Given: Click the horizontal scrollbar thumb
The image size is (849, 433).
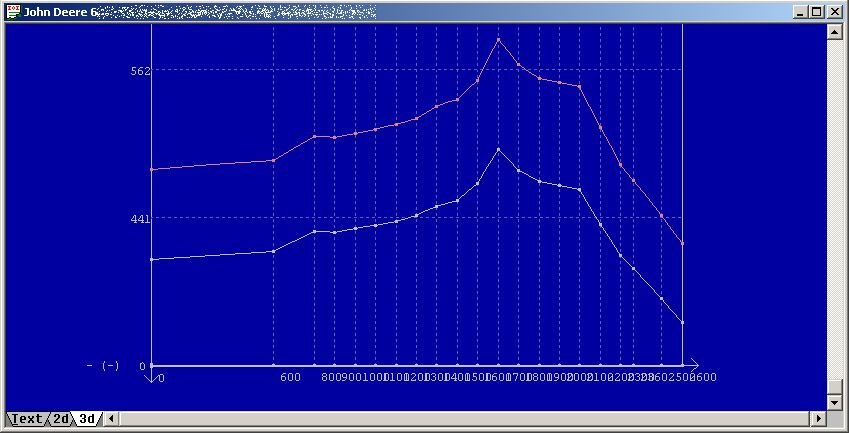Looking at the screenshot, I should tap(460, 419).
